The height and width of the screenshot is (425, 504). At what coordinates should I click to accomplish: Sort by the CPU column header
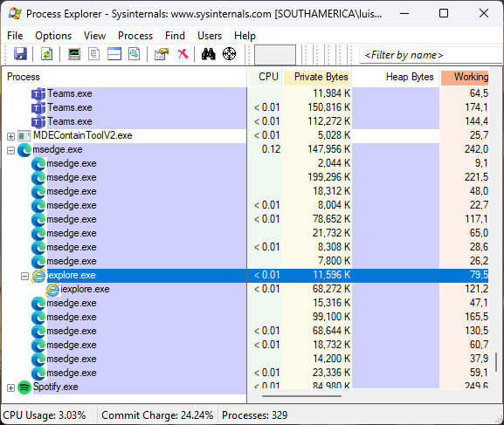[265, 77]
